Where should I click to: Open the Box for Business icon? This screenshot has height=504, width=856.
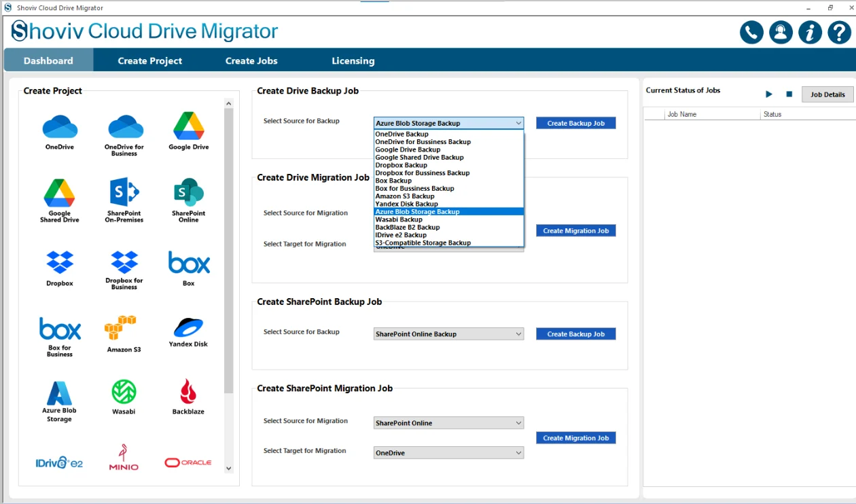coord(60,329)
